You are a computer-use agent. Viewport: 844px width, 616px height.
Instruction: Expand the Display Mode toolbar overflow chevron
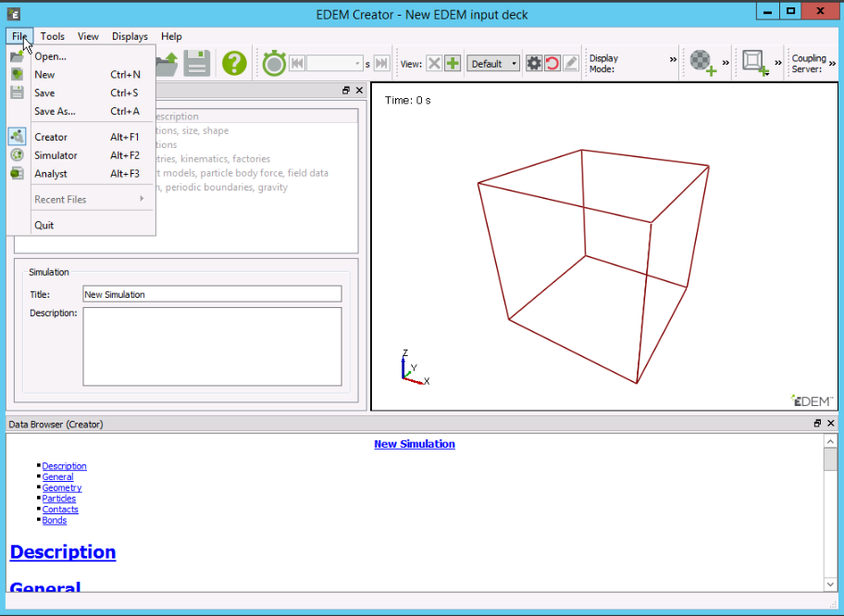point(673,60)
